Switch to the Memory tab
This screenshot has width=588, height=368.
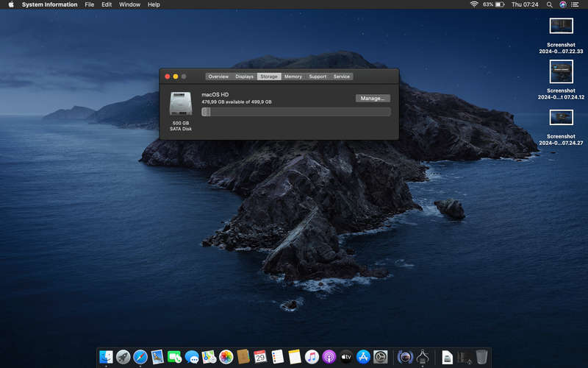[293, 77]
